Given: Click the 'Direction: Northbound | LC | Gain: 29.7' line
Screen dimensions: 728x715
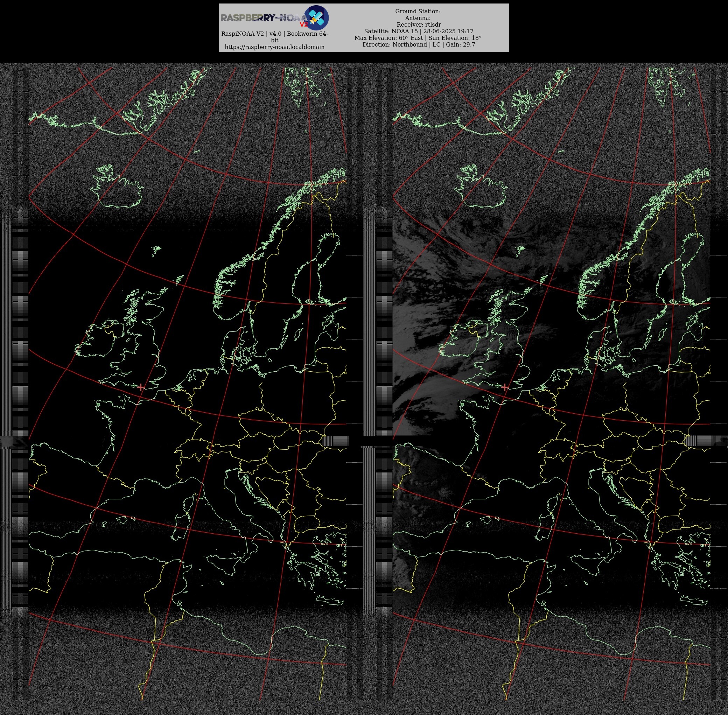Looking at the screenshot, I should 419,45.
